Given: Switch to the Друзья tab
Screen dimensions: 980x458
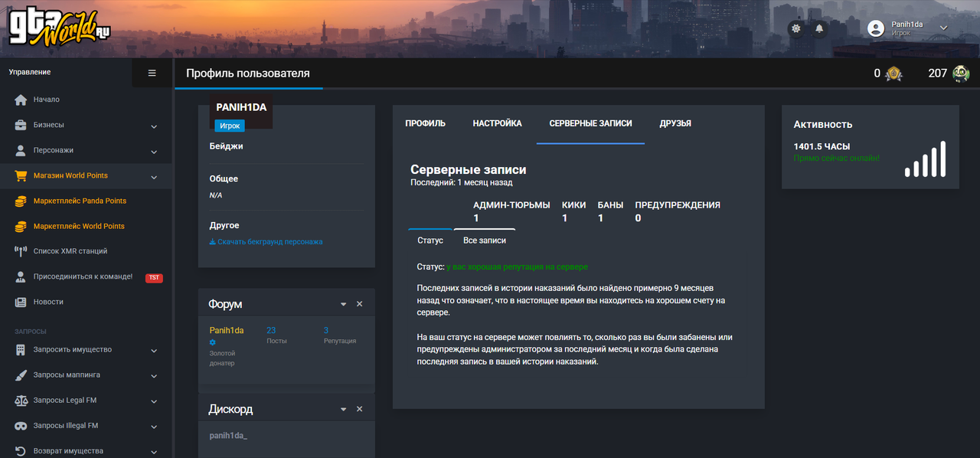Looking at the screenshot, I should [x=675, y=123].
